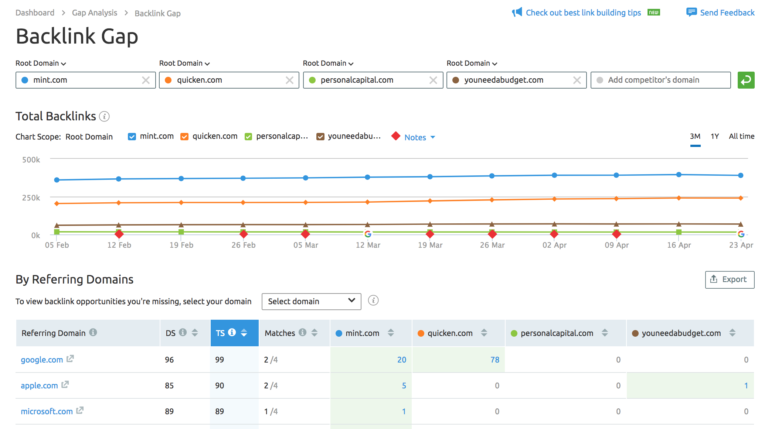768x429 pixels.
Task: Uncheck the quicken.com chart checkbox
Action: 184,137
